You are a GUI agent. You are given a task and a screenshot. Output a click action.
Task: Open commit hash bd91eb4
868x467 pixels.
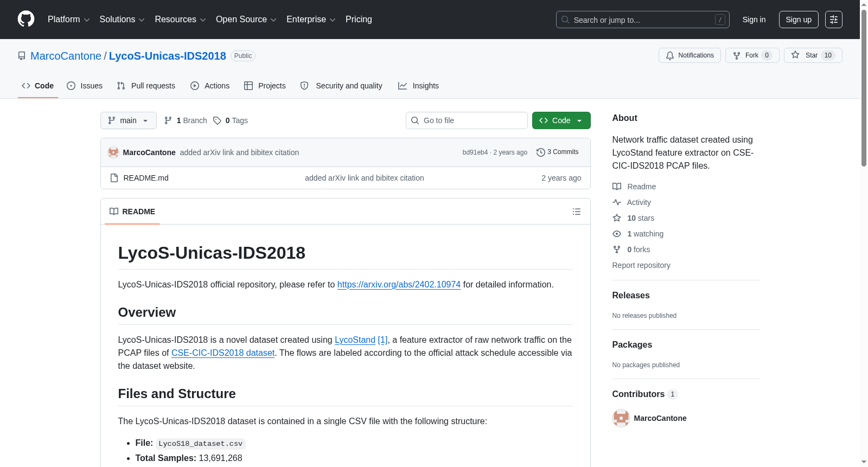click(x=475, y=152)
